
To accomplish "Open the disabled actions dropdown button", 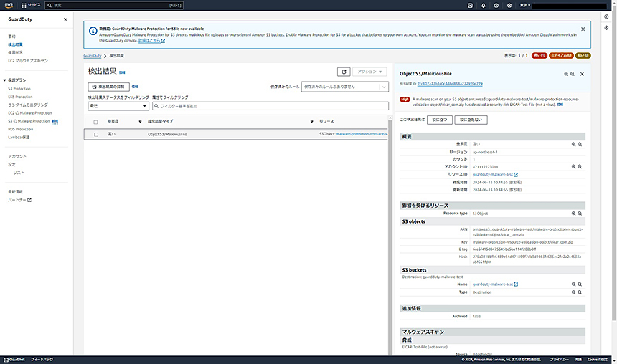I will [x=369, y=72].
